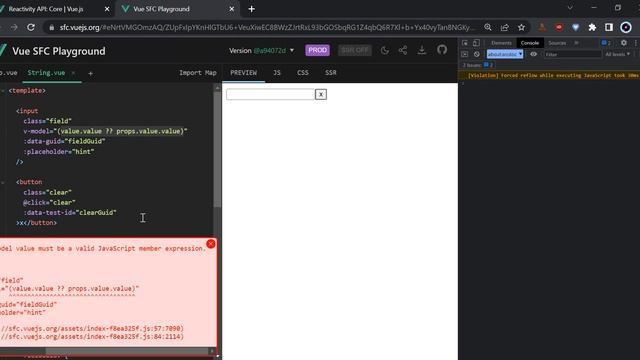The image size is (640, 360).
Task: Click the red extension icon in the toolbar
Action: coord(559,27)
